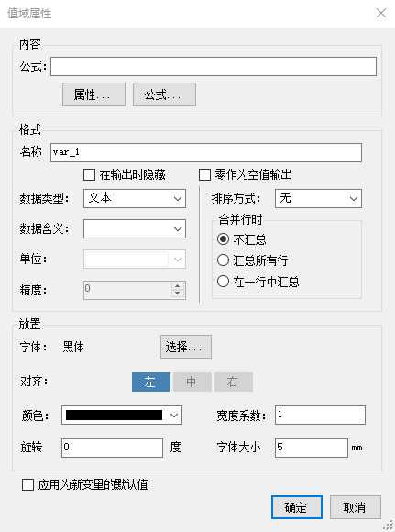The width and height of the screenshot is (395, 532).
Task: Click 选择... to choose font
Action: click(186, 347)
